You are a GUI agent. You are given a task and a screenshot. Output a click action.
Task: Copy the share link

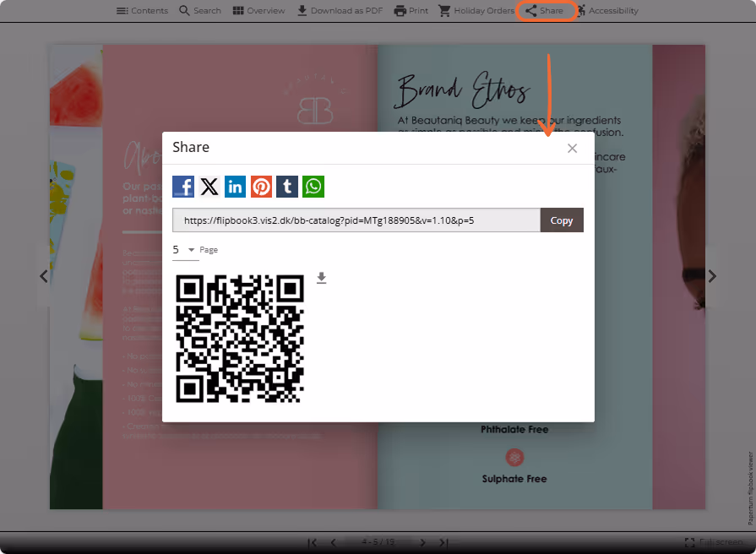(x=562, y=220)
